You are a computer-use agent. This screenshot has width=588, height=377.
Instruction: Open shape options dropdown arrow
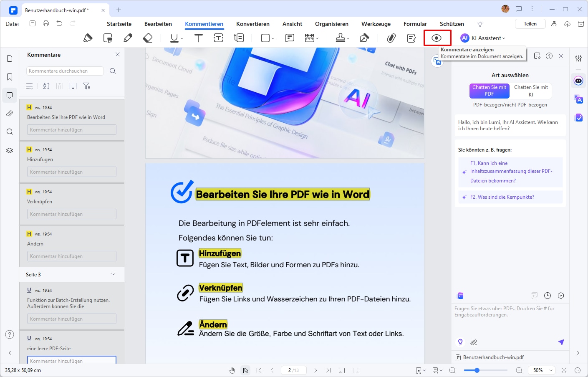[x=273, y=38]
